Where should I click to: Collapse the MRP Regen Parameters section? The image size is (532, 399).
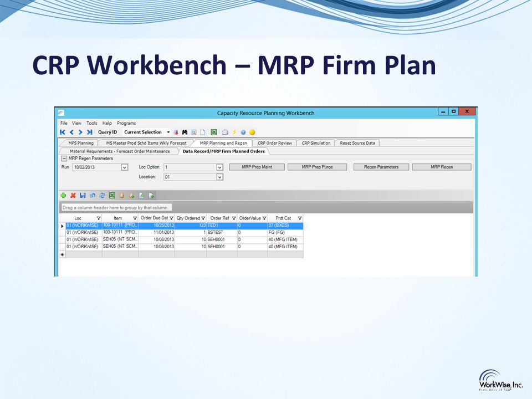click(x=64, y=158)
